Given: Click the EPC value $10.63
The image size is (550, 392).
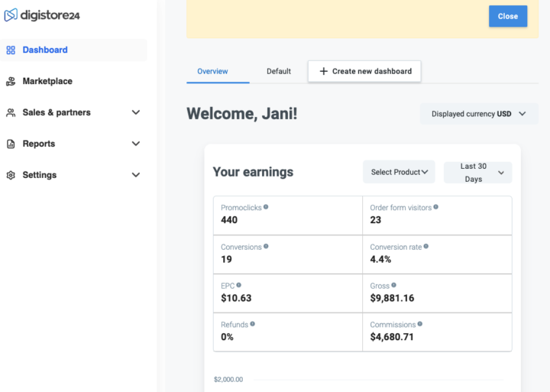Looking at the screenshot, I should [x=236, y=298].
